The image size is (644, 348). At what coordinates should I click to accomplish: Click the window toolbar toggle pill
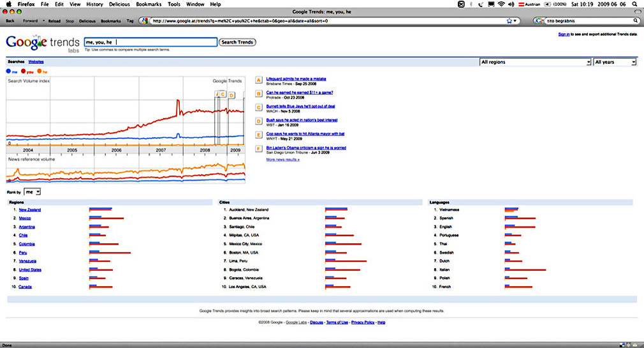coord(638,11)
